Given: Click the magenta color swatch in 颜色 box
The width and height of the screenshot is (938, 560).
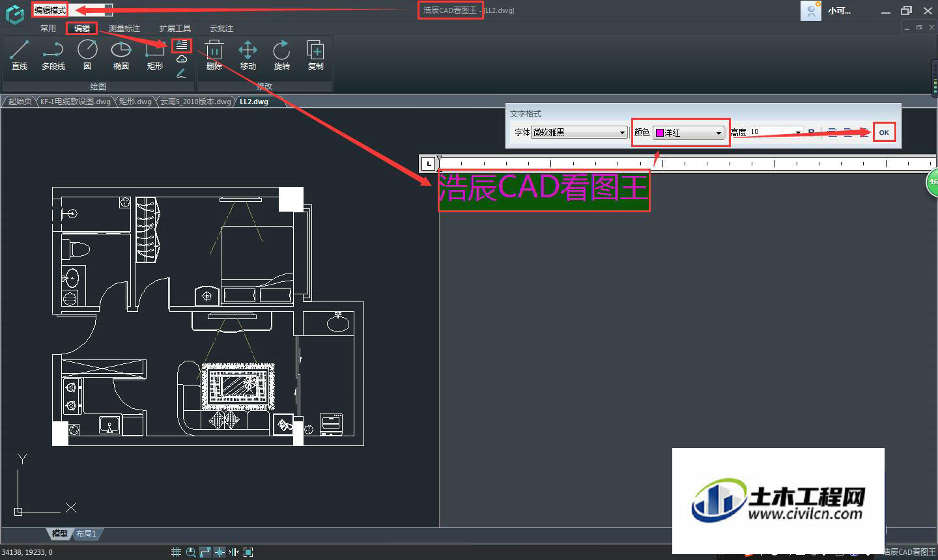Looking at the screenshot, I should point(659,133).
